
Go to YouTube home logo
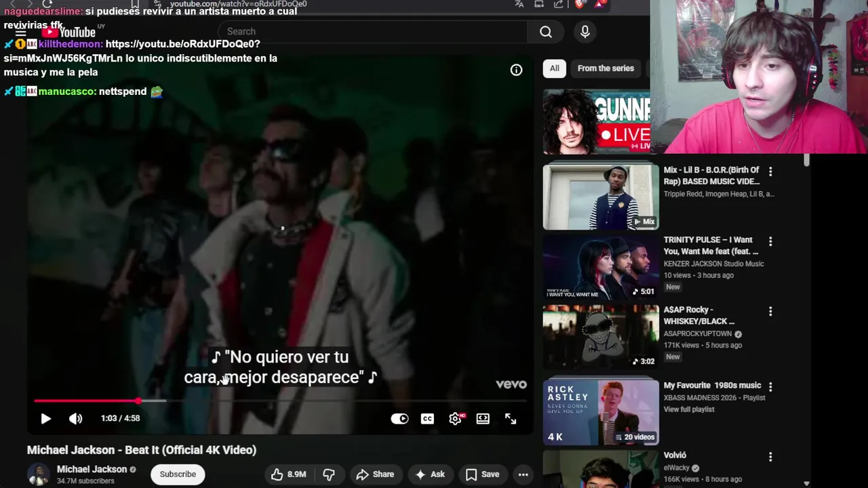[x=68, y=32]
